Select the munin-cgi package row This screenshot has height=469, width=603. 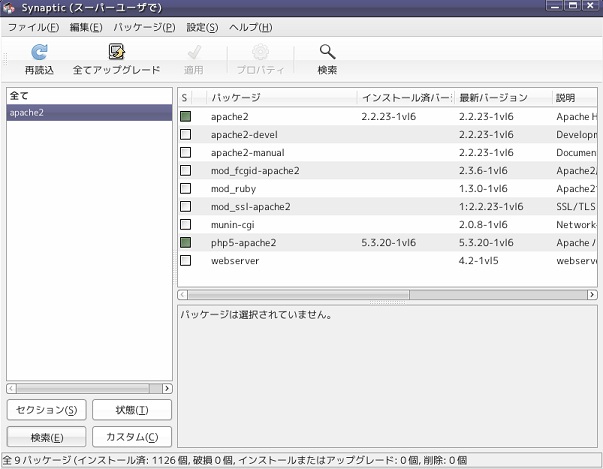click(387, 225)
